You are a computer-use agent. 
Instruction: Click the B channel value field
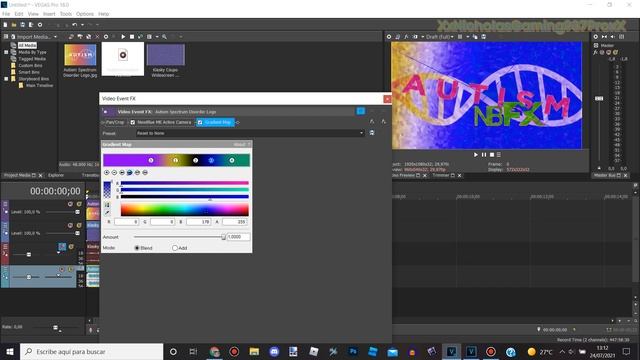[x=198, y=222]
